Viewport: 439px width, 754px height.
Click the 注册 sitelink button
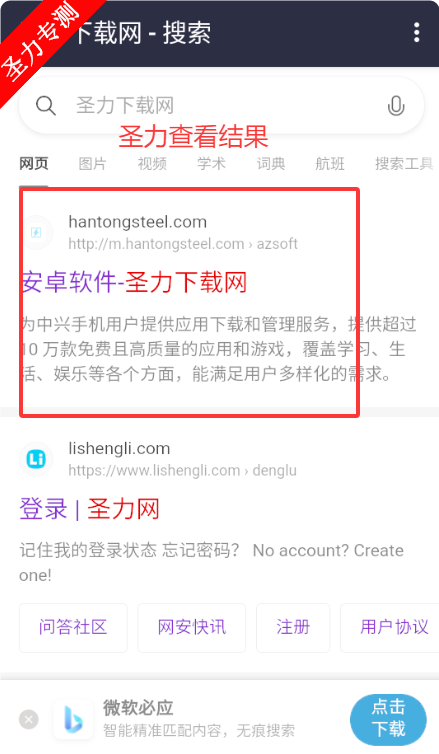[293, 628]
